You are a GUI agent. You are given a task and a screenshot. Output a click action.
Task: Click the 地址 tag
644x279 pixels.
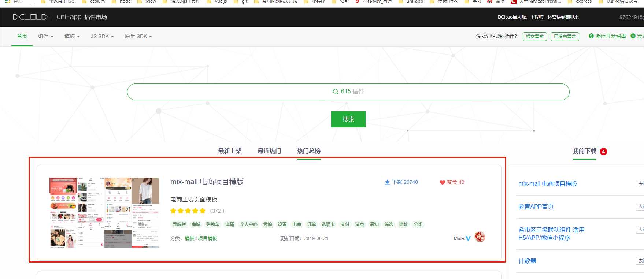pyautogui.click(x=404, y=224)
